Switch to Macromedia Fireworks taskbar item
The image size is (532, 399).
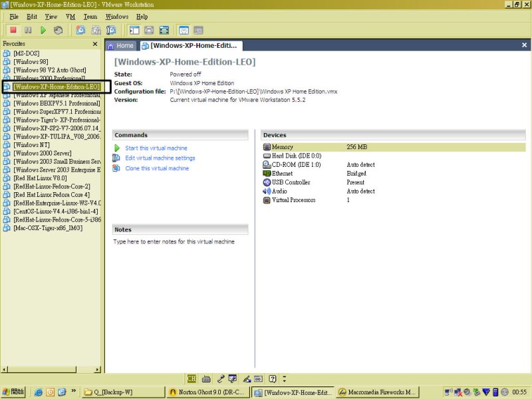click(x=378, y=392)
